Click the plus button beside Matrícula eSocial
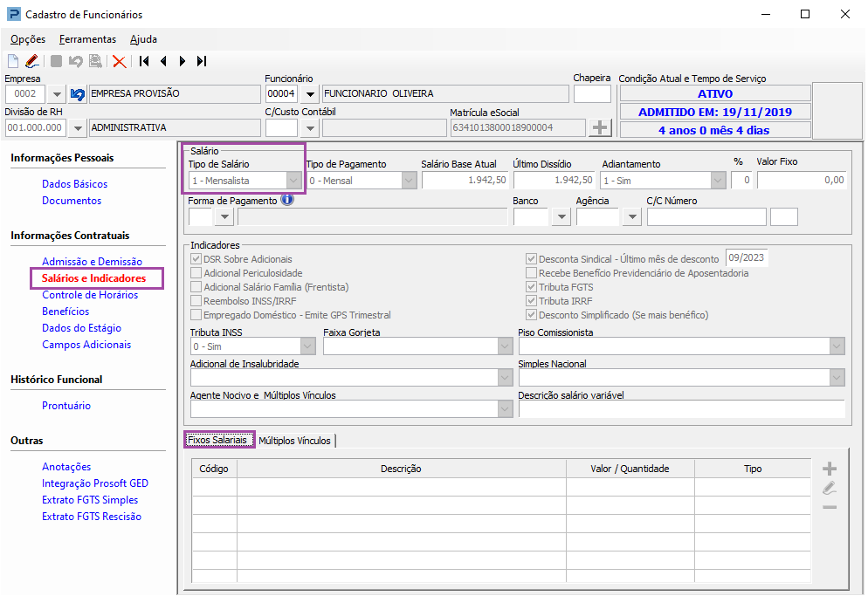The image size is (868, 596). coord(600,127)
